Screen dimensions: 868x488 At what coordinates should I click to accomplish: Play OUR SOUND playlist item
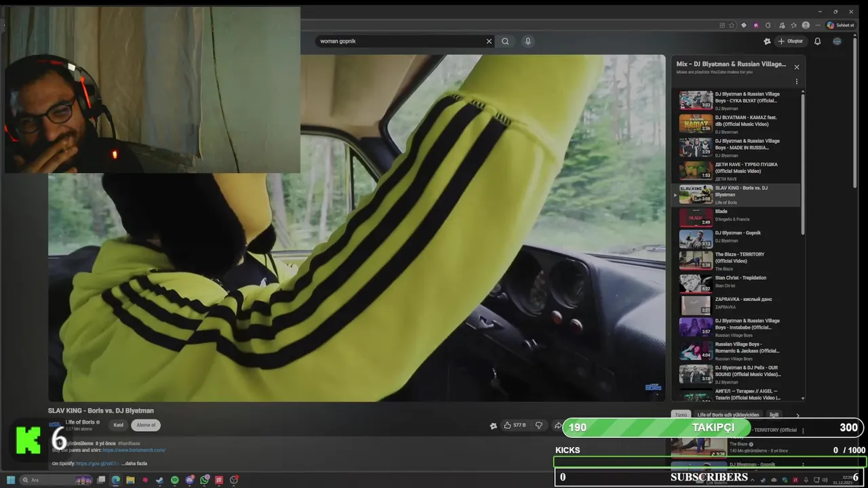[x=736, y=374]
